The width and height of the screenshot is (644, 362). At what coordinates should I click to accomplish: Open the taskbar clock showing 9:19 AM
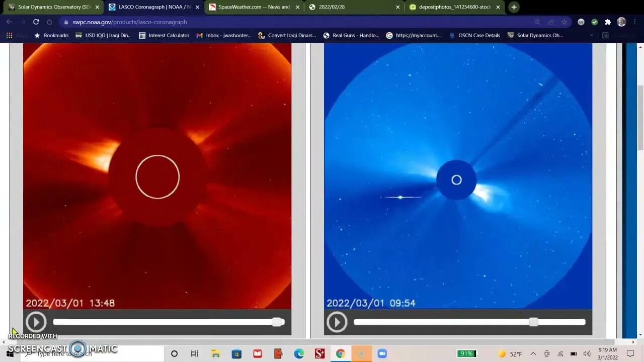click(x=608, y=353)
